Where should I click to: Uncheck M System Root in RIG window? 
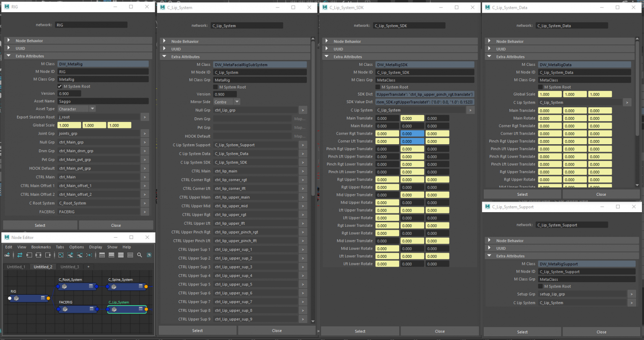coord(60,86)
